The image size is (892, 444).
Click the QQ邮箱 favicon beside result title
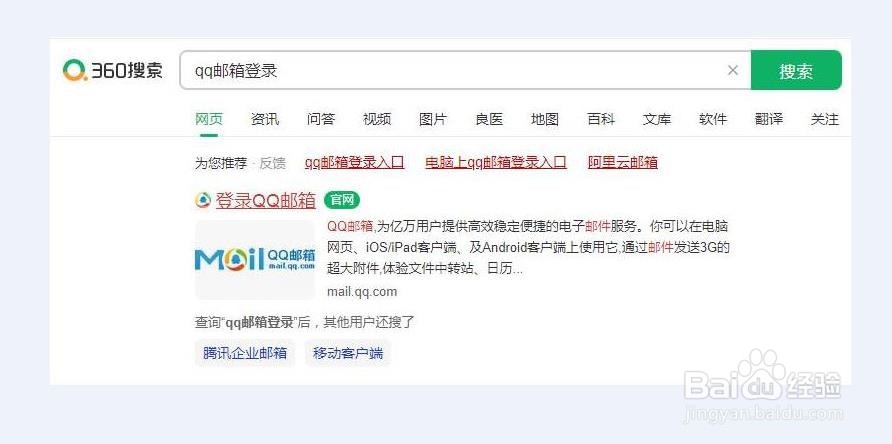pos(203,200)
